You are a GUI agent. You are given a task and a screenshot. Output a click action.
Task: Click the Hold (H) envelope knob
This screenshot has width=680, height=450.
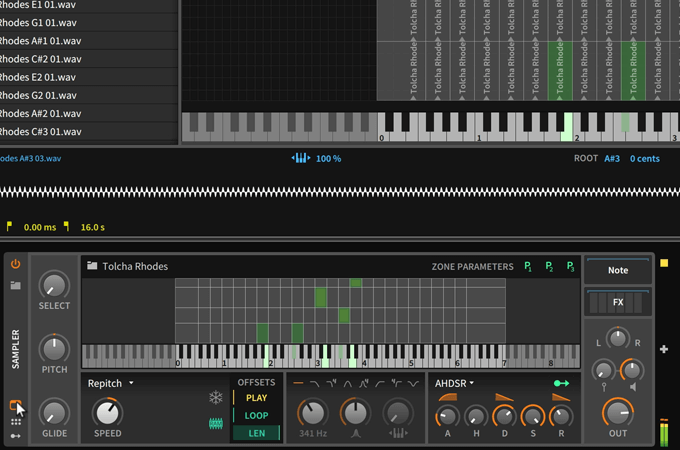pos(476,417)
